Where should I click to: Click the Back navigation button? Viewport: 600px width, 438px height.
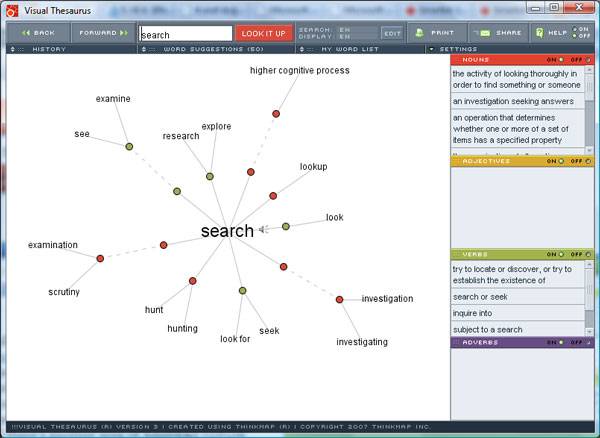click(x=38, y=33)
